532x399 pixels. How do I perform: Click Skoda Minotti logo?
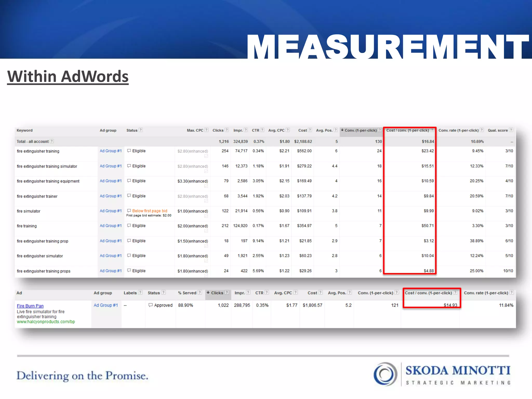tap(442, 374)
